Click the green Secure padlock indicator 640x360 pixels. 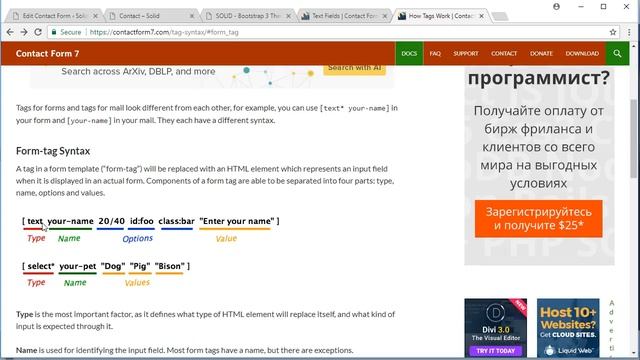coord(66,32)
